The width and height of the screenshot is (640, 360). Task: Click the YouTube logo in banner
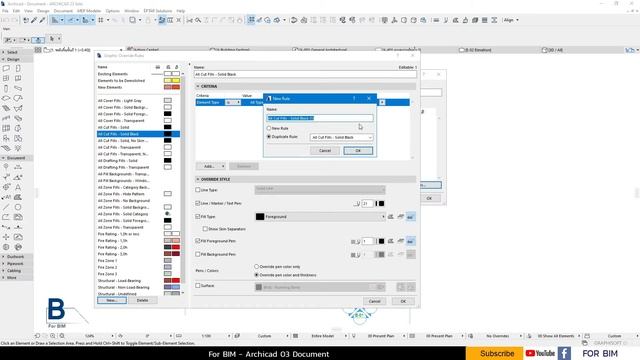[x=540, y=353]
